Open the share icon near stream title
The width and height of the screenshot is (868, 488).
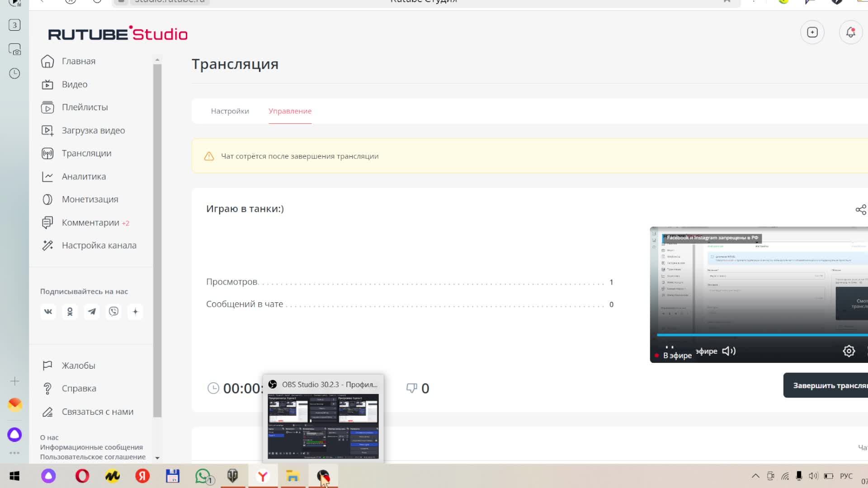[x=860, y=209]
